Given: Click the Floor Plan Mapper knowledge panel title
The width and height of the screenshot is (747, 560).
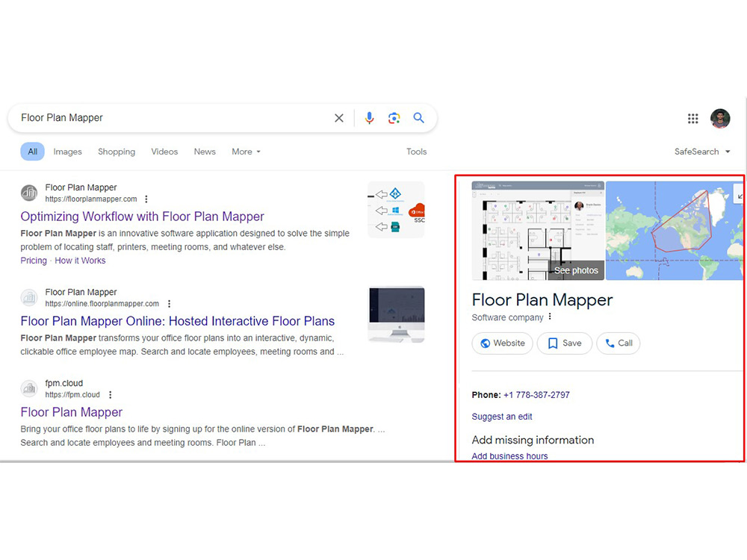Looking at the screenshot, I should [542, 300].
